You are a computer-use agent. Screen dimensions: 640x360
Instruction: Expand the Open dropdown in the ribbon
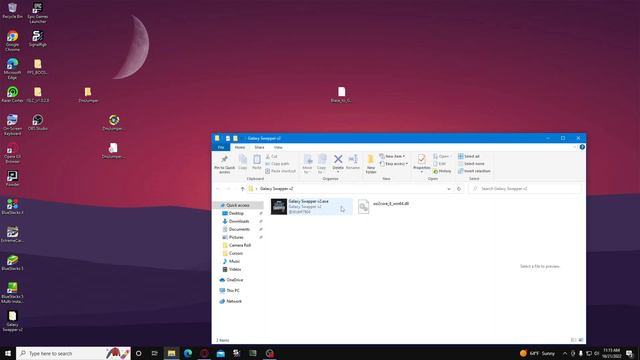[442, 156]
